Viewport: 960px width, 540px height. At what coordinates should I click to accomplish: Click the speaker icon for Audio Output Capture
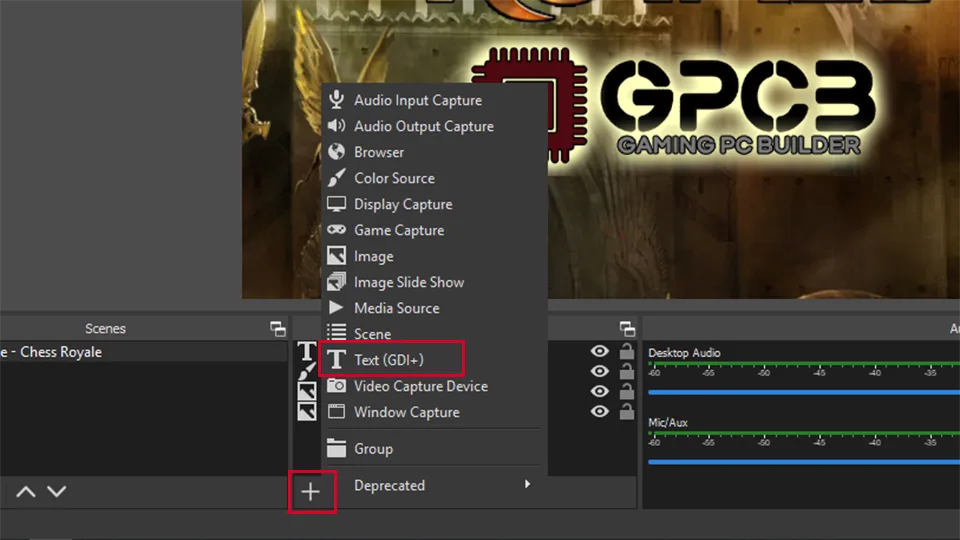click(336, 126)
